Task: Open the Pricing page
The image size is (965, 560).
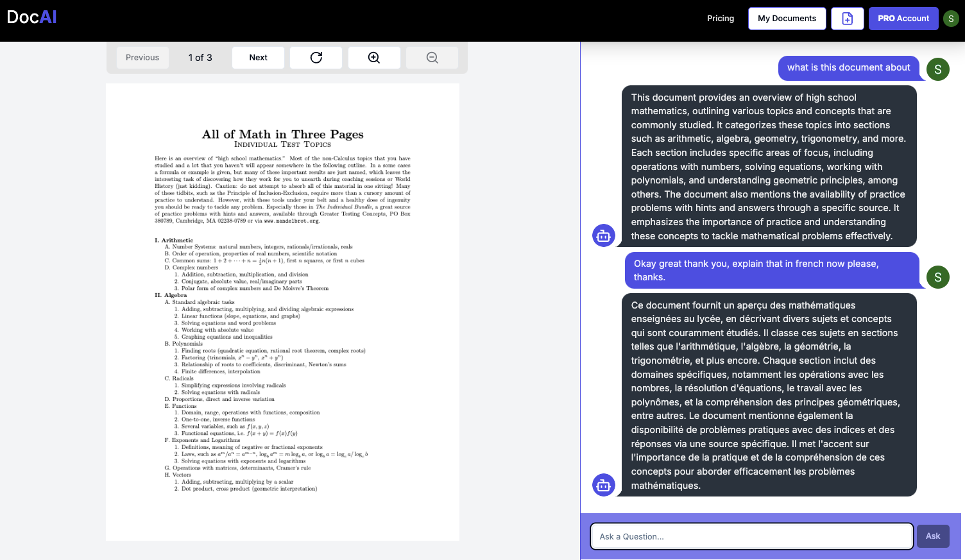Action: tap(721, 19)
